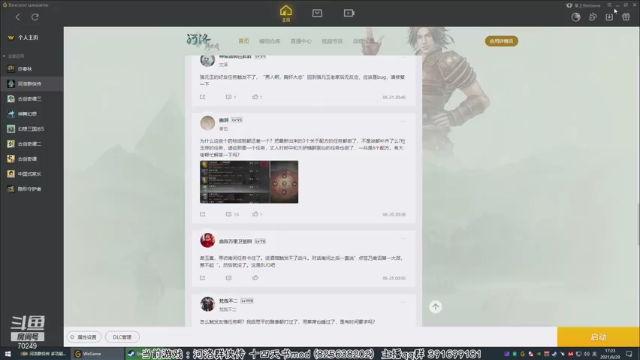The image size is (640, 360).
Task: Click the taskbar clock
Action: 610,354
